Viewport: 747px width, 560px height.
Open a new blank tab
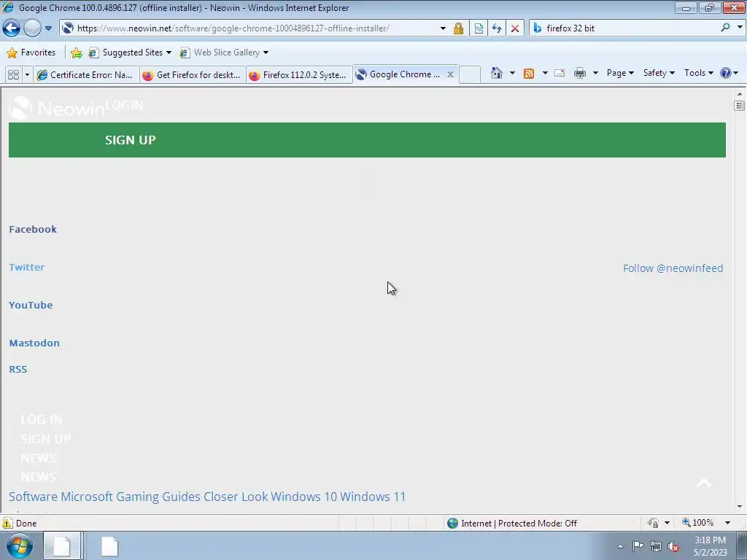(470, 75)
